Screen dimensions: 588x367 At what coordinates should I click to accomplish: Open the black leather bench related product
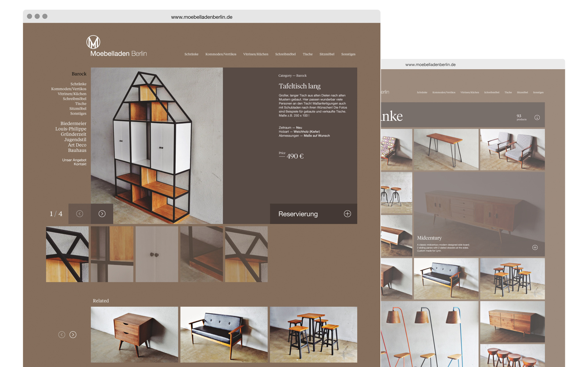click(x=224, y=335)
